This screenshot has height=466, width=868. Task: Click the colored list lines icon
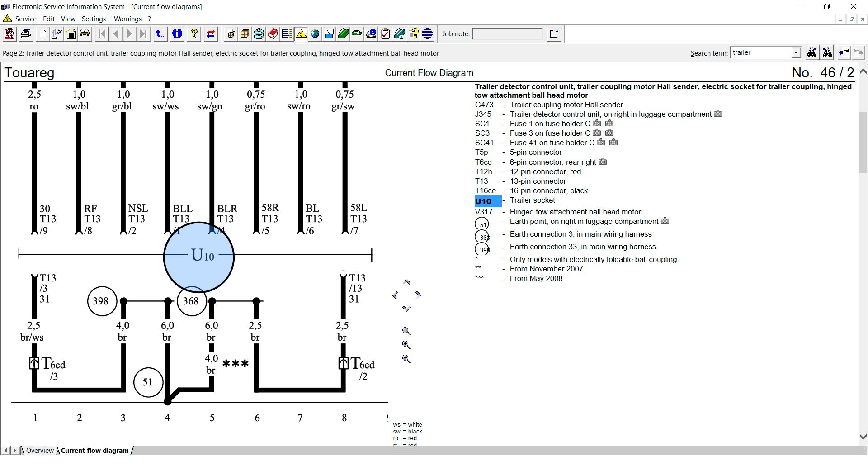[x=287, y=34]
